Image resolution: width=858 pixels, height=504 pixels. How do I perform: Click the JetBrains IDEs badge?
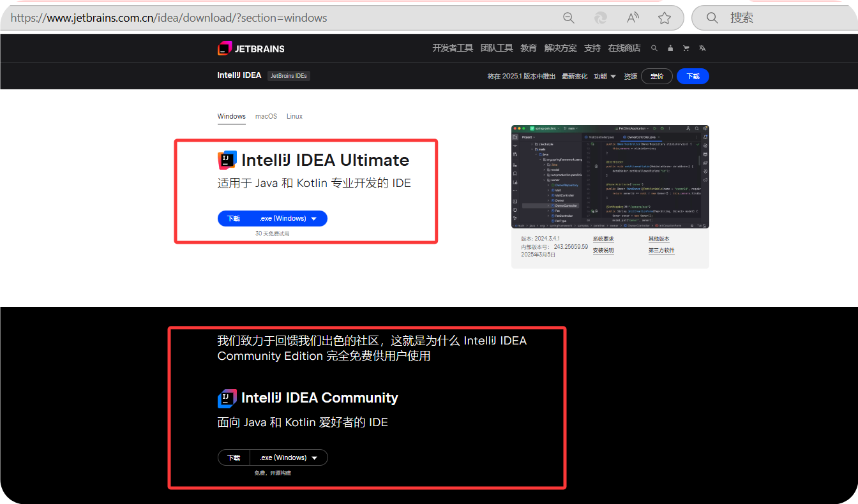[289, 76]
